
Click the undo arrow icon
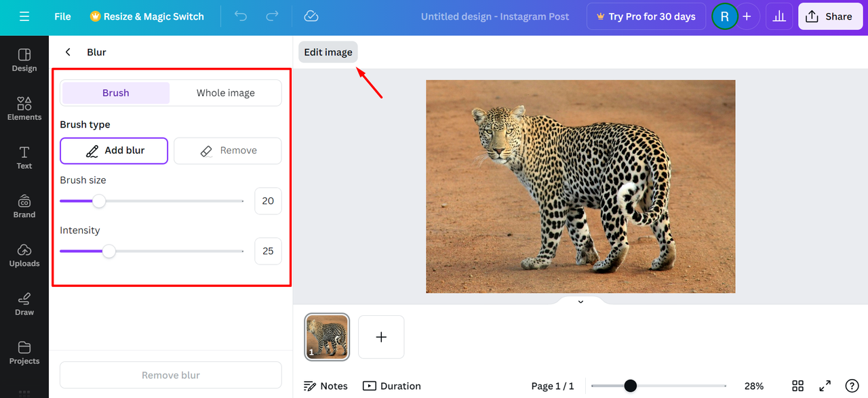[x=241, y=16]
